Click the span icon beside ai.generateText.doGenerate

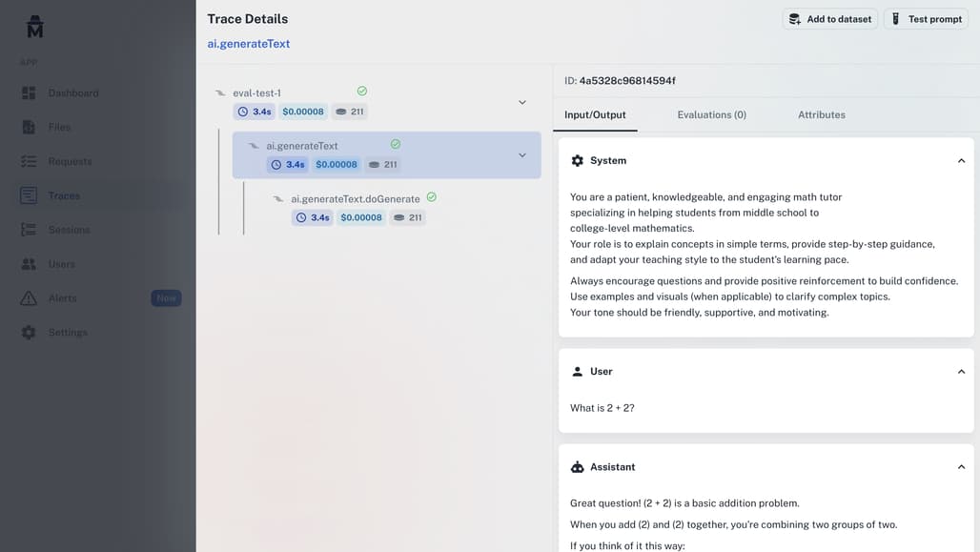(278, 199)
